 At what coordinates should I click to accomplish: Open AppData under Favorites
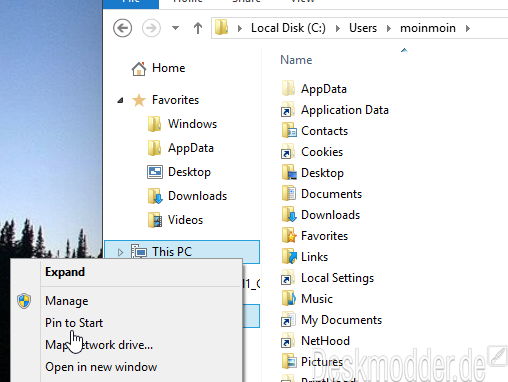191,148
